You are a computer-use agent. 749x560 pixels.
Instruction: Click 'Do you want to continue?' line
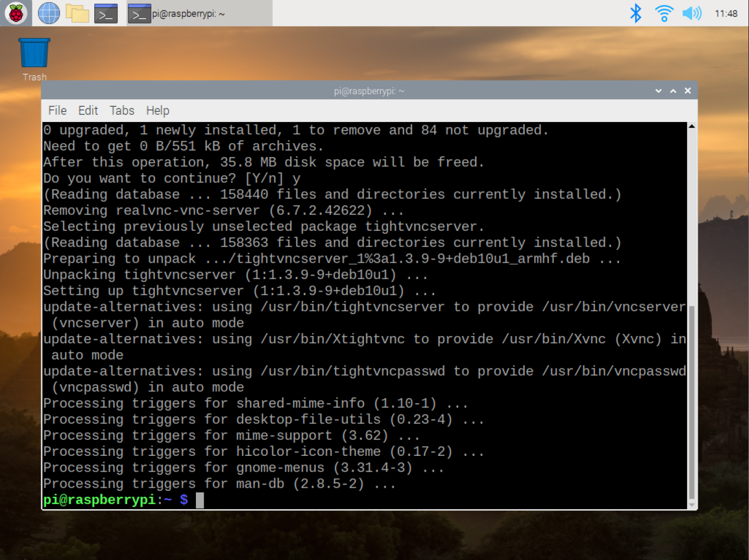click(x=172, y=178)
